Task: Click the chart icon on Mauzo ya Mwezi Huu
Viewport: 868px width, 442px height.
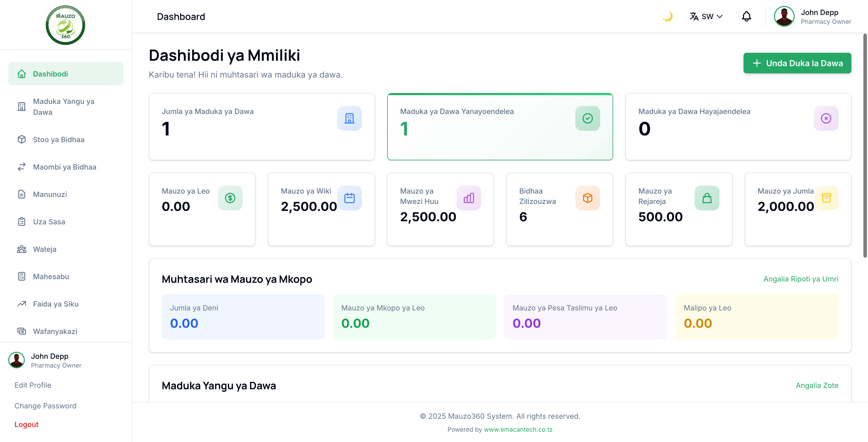Action: point(469,198)
